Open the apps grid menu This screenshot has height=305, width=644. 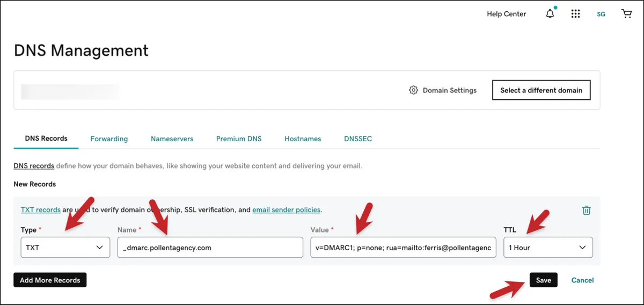(x=575, y=14)
